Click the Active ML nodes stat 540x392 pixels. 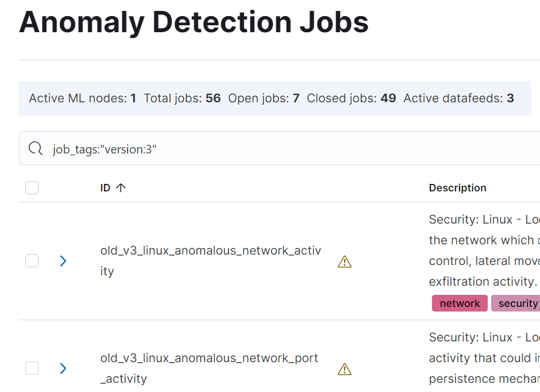click(82, 98)
